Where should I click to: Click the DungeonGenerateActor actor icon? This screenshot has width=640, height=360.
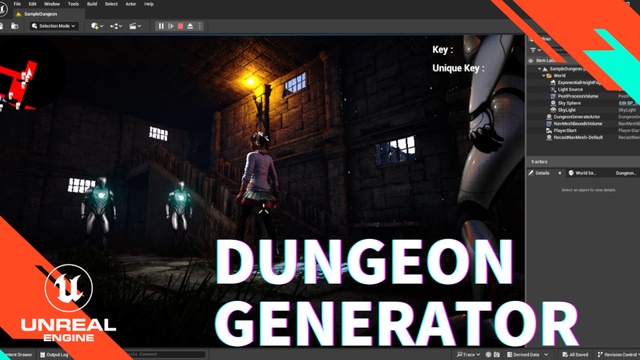tap(549, 117)
